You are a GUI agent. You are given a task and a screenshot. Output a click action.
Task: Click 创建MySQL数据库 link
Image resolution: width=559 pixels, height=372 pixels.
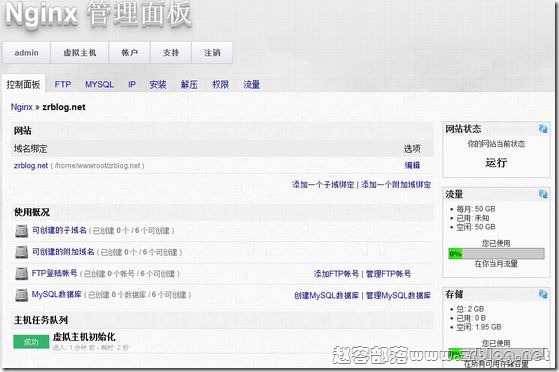(326, 295)
